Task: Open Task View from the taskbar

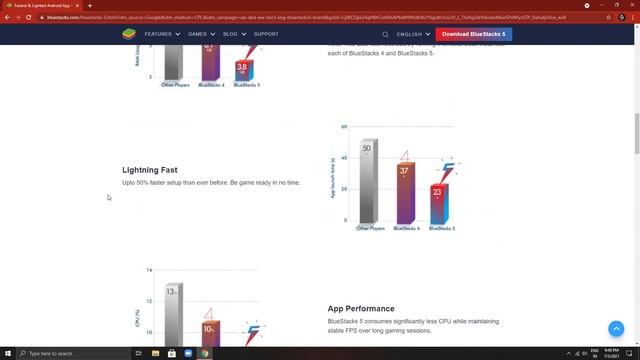Action: (x=138, y=353)
